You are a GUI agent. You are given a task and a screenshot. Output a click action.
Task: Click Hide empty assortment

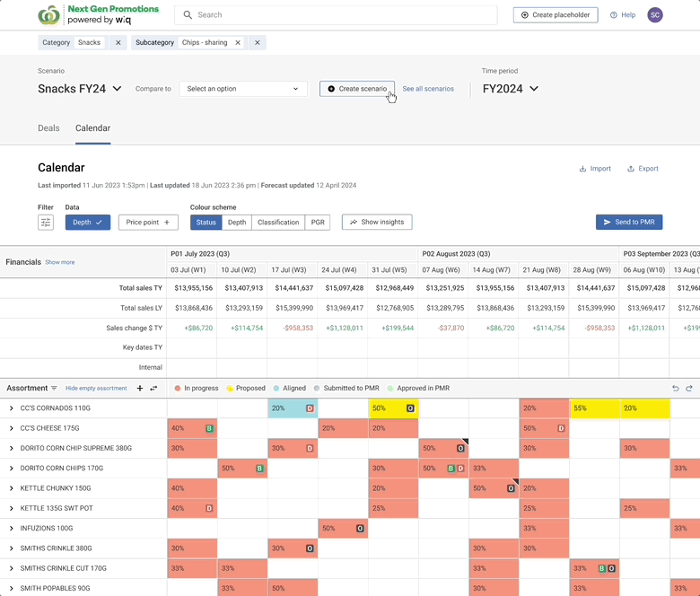click(x=96, y=388)
